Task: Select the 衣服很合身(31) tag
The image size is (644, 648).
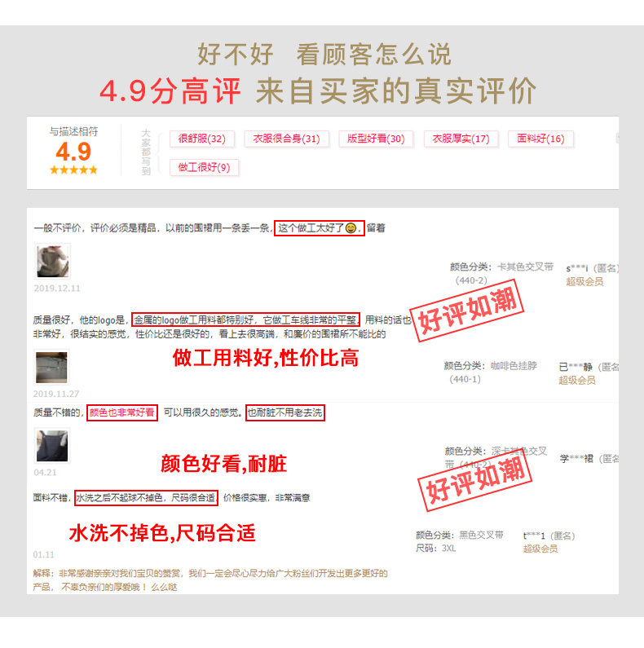Action: click(x=286, y=139)
